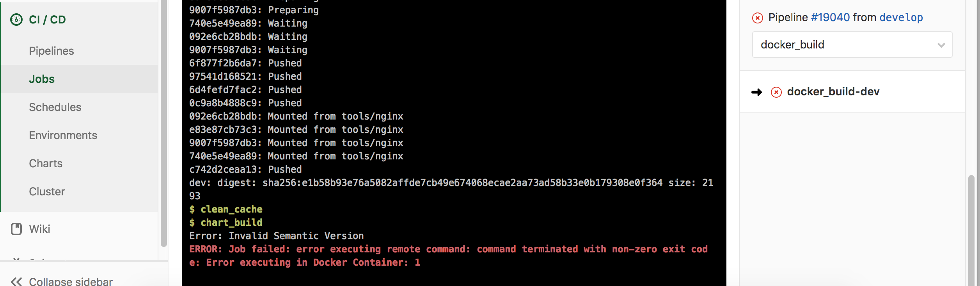Screen dimensions: 980x286
Task: Go to Pipelines in sidebar
Action: (x=51, y=51)
